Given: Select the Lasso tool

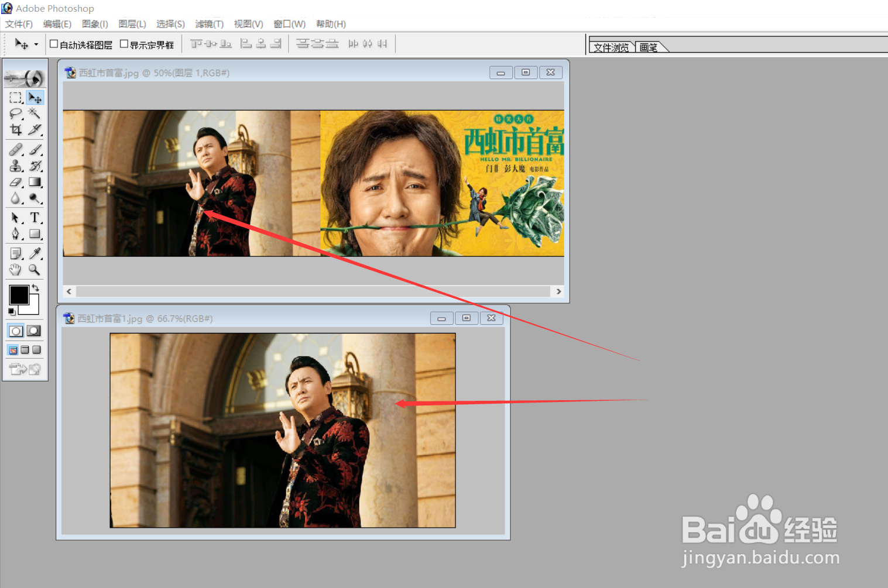Looking at the screenshot, I should point(16,114).
